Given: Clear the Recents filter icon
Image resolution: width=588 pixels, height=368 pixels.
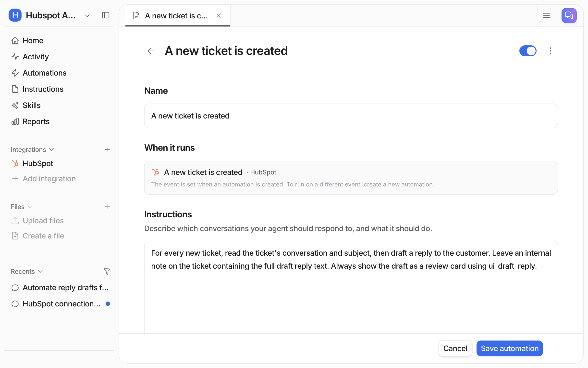Looking at the screenshot, I should 107,271.
